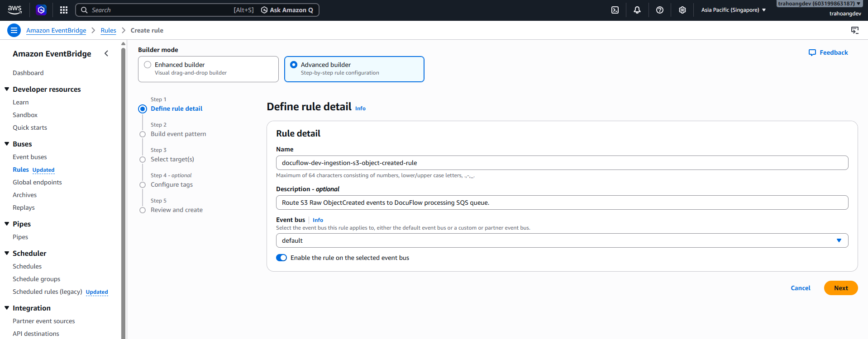This screenshot has height=339, width=868.
Task: Click Cancel to abandon rule creation
Action: (801, 288)
